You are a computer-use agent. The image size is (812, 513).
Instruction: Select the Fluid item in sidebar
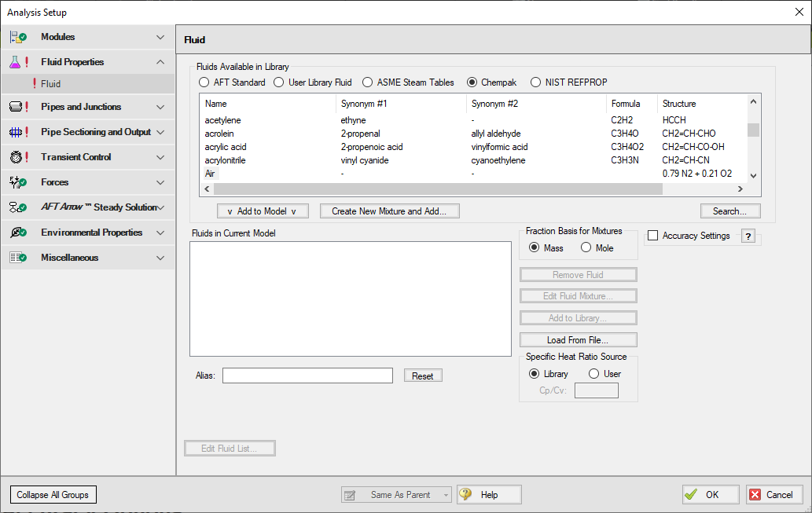point(51,84)
